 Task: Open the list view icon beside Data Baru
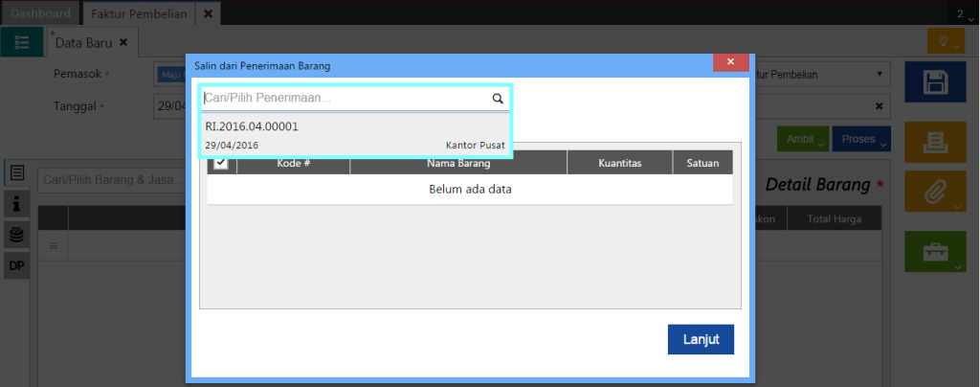pos(22,42)
